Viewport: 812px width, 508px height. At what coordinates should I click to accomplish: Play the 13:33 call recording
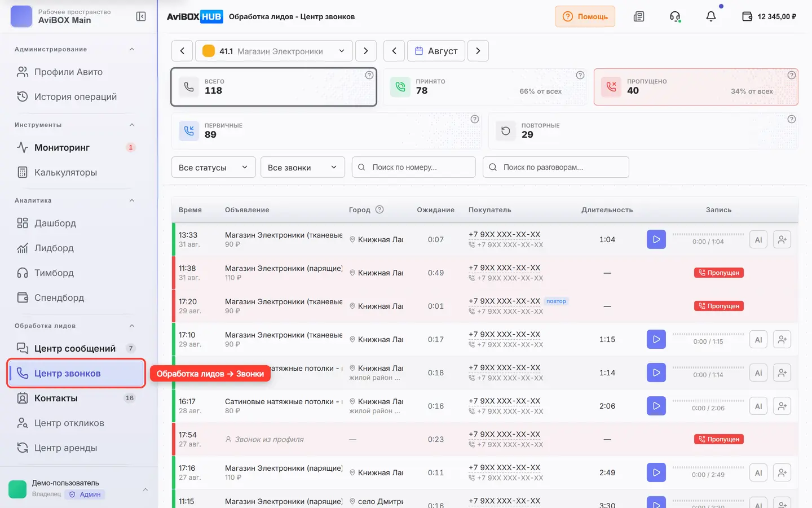point(656,239)
